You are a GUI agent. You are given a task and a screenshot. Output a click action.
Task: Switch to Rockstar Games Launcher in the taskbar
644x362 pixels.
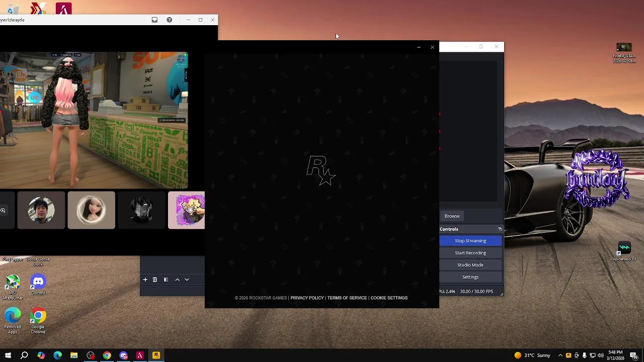156,355
